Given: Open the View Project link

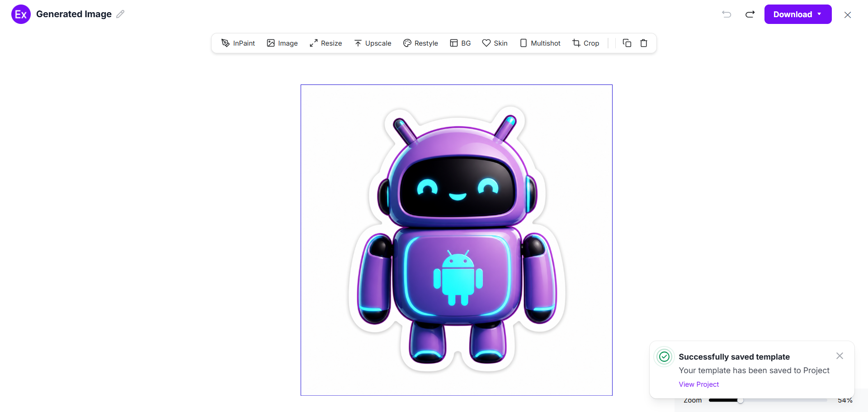Looking at the screenshot, I should click(698, 384).
